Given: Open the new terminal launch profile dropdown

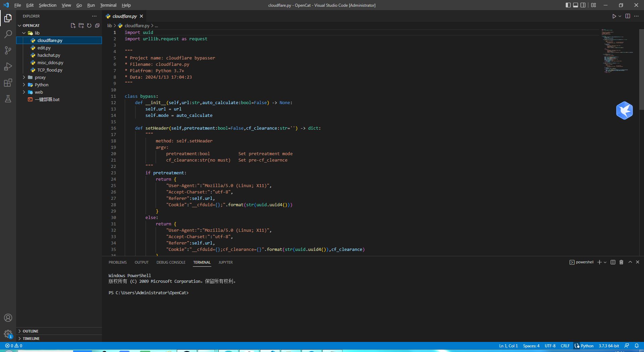Looking at the screenshot, I should coord(605,262).
